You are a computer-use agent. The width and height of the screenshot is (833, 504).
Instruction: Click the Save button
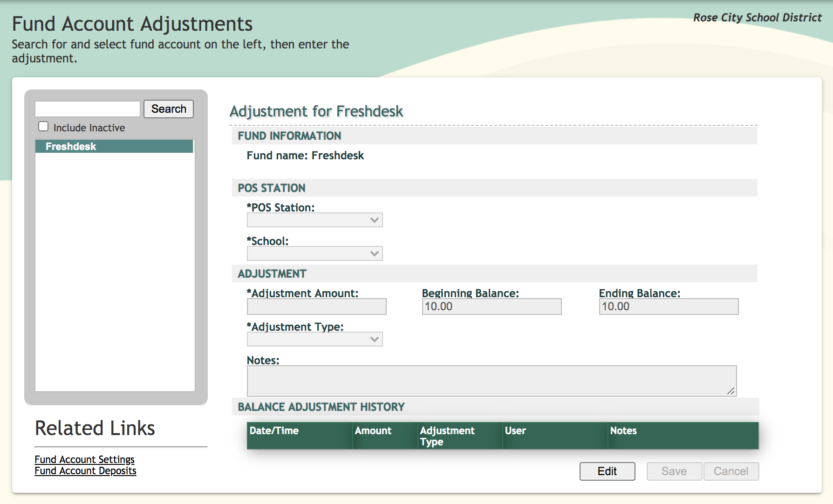[674, 471]
